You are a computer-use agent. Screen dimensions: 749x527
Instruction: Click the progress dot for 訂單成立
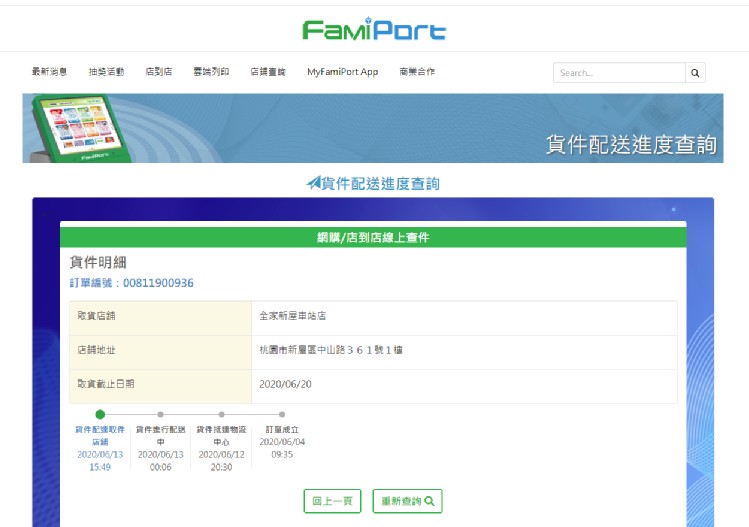pos(282,414)
